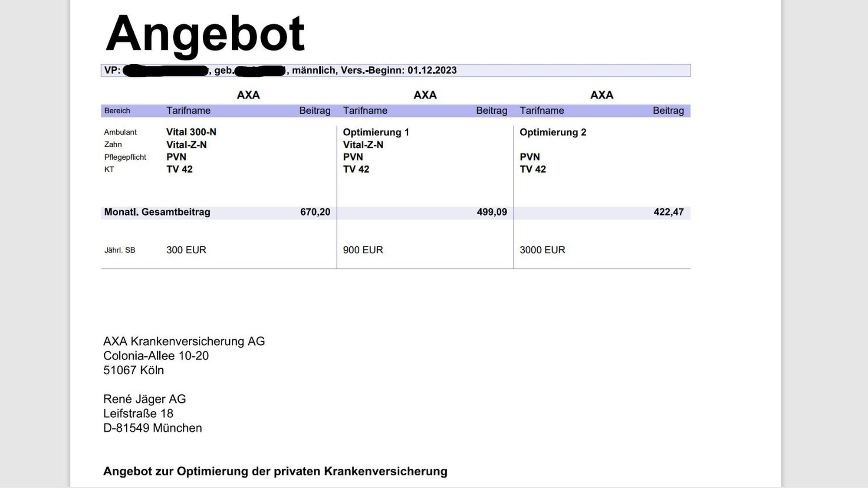Image resolution: width=868 pixels, height=488 pixels.
Task: Select 'TV 42' under Optimierung 1
Action: point(356,169)
